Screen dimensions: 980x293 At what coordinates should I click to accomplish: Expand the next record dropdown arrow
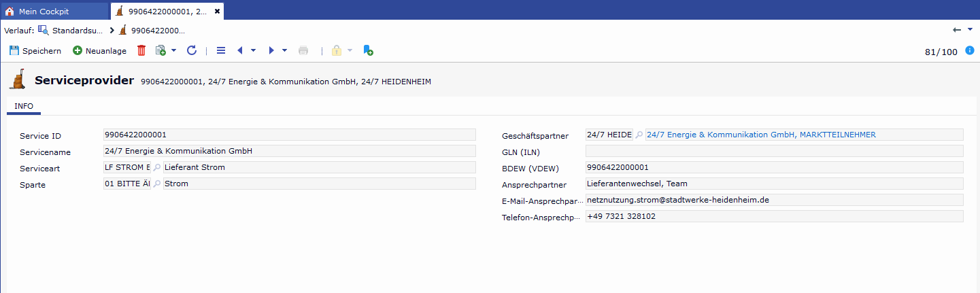(284, 50)
